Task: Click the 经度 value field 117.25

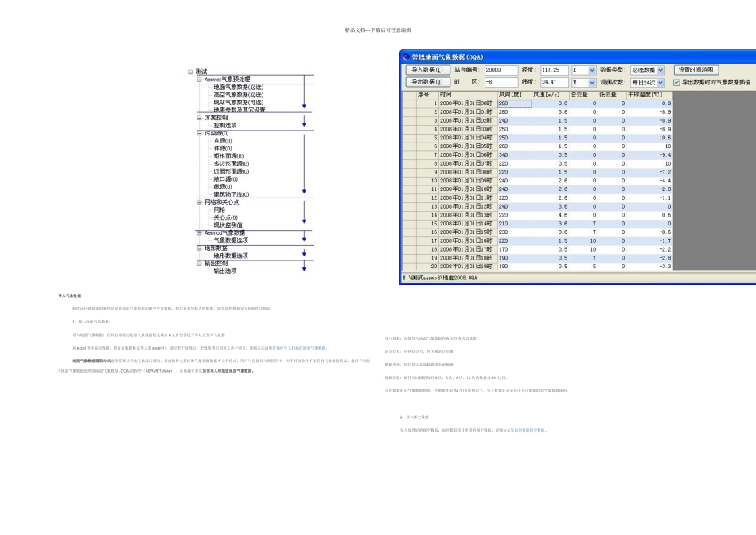Action: tap(554, 70)
